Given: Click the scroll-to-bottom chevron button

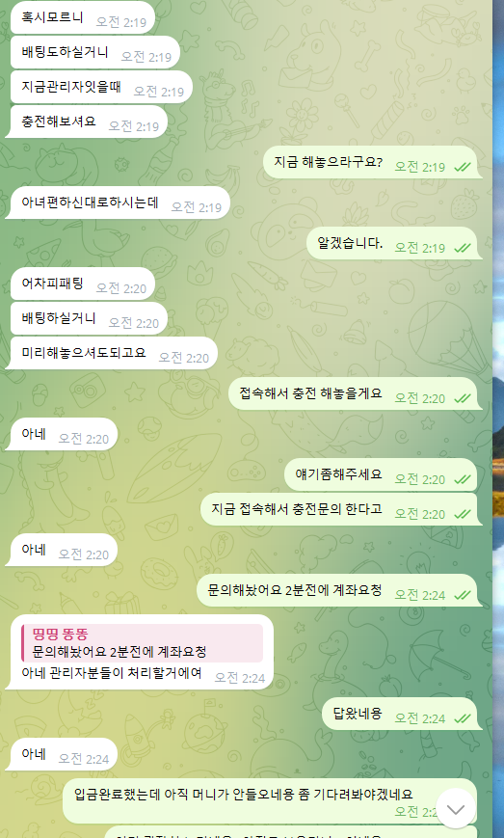Looking at the screenshot, I should (456, 809).
